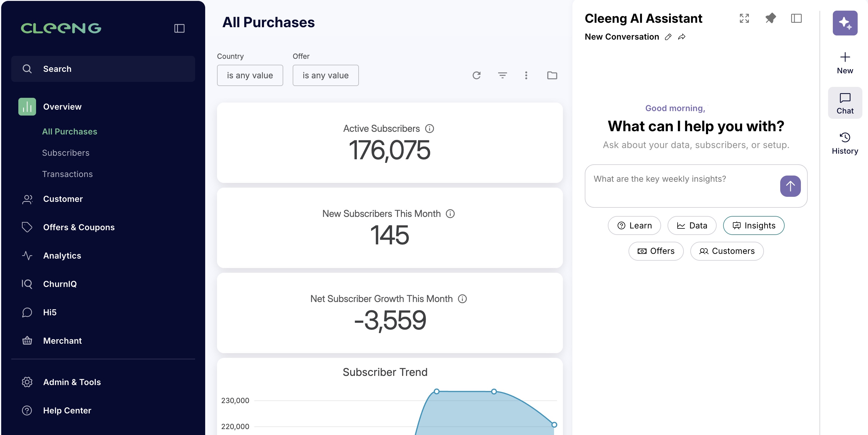Click the Help Center question mark icon
The image size is (868, 435).
(x=27, y=410)
